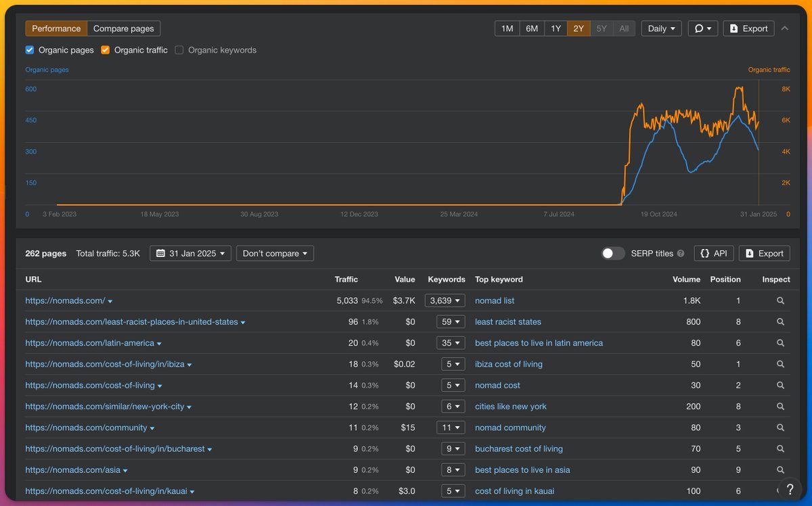Enable the Organic keywords checkbox

pos(179,50)
